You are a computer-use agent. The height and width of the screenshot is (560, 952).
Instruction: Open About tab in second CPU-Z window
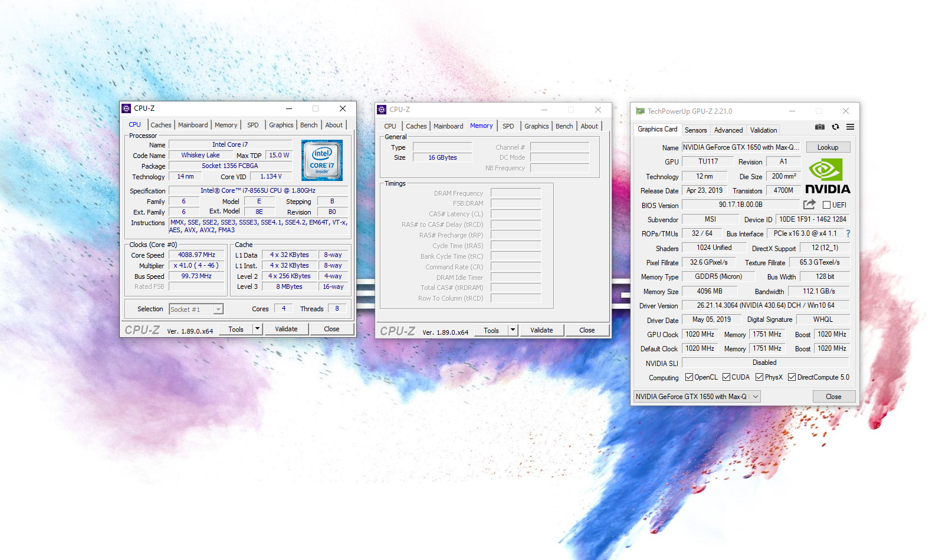coord(589,126)
